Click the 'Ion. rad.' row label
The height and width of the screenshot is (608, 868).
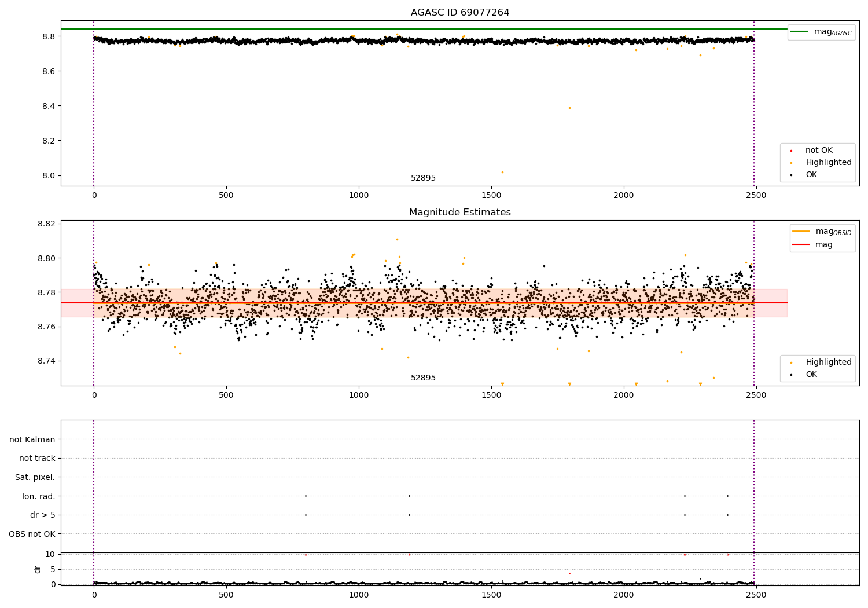(x=39, y=496)
